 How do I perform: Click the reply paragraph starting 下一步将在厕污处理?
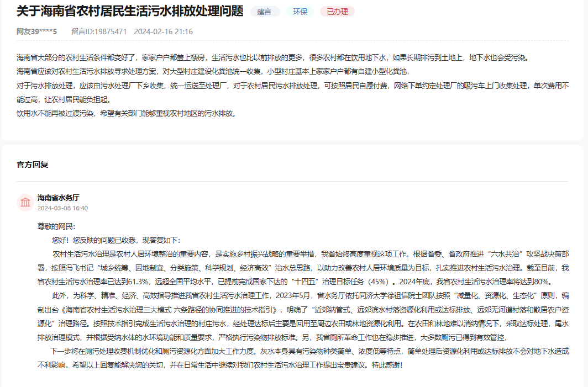coord(303,358)
